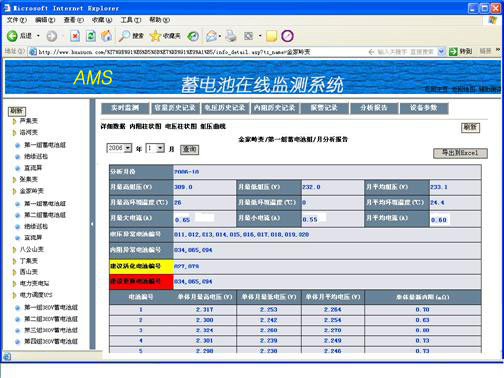Switch to the 容量历史记录 tab

click(x=175, y=108)
